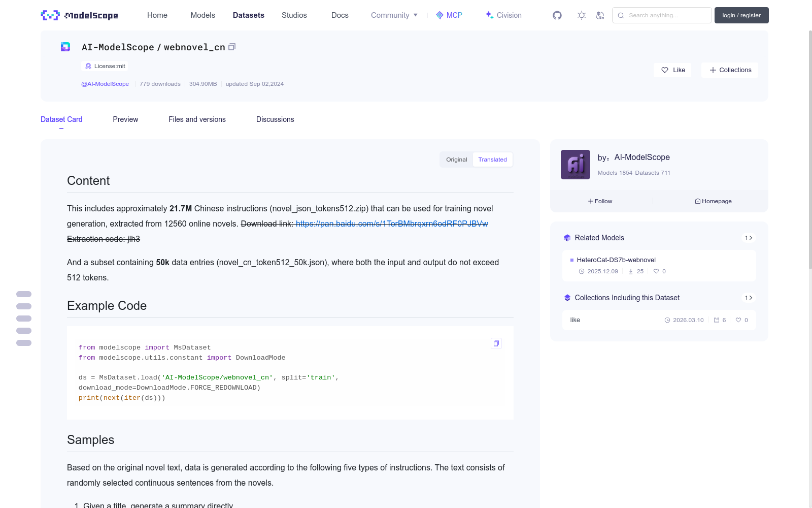Open the pan.baidu.com download link

[392, 224]
